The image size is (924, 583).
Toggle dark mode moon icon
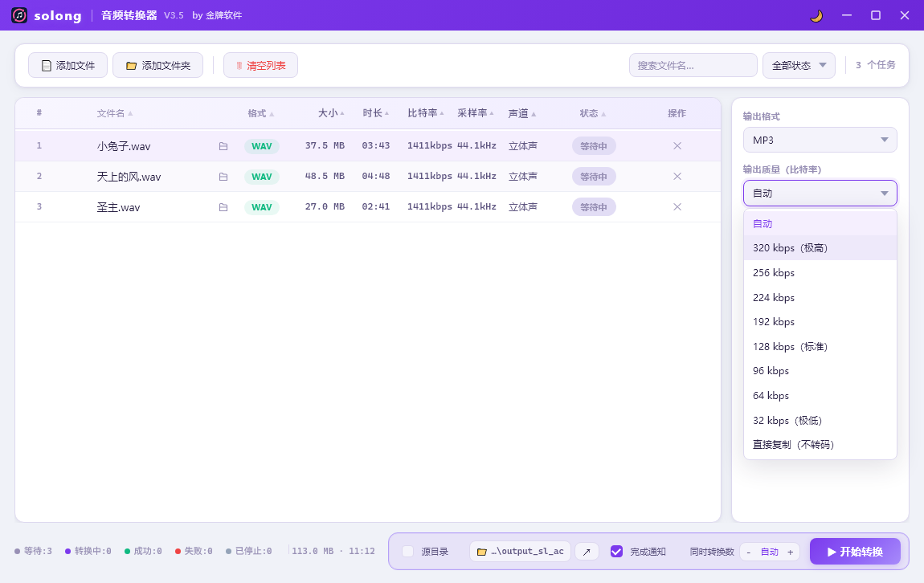816,15
